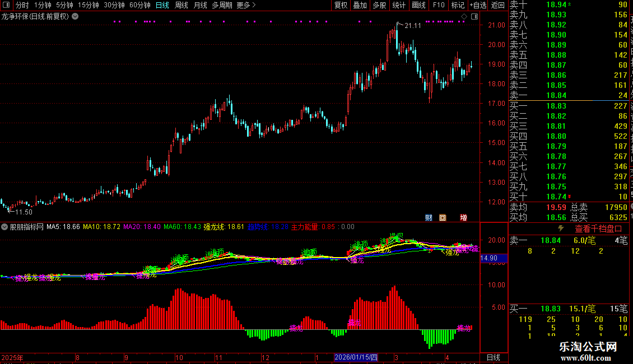
Task: Click the MA60: 18.43 indicator value
Action: (x=183, y=227)
